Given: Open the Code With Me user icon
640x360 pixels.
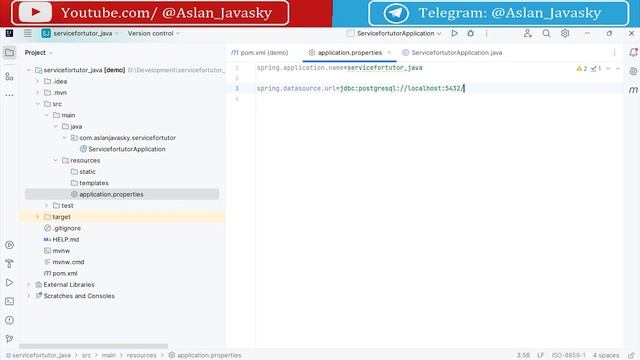Looking at the screenshot, I should [528, 33].
